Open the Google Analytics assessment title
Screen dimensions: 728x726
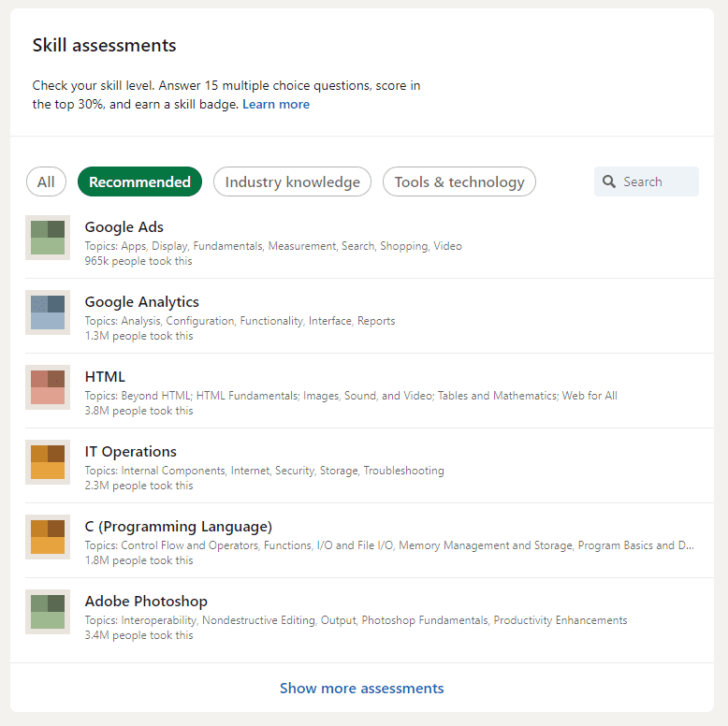point(141,302)
